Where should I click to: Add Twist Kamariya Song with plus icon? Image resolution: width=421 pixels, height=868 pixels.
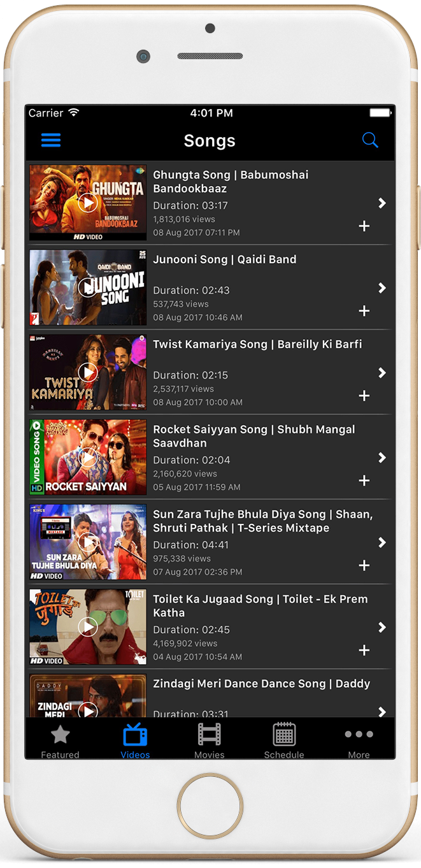click(x=364, y=396)
